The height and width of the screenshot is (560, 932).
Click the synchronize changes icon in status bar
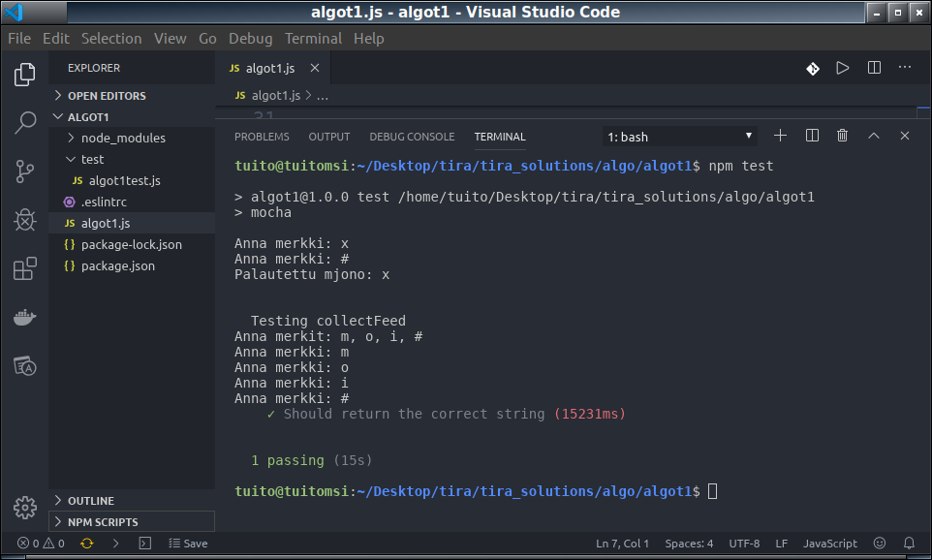coord(87,544)
